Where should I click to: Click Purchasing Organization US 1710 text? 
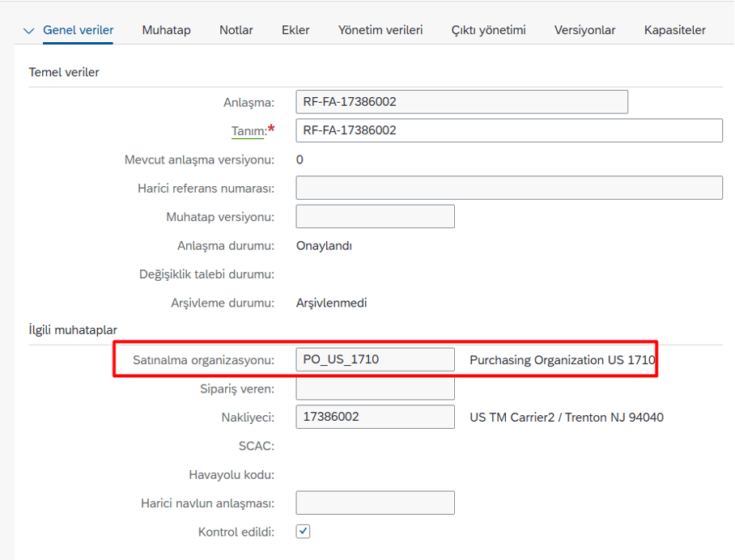[562, 360]
